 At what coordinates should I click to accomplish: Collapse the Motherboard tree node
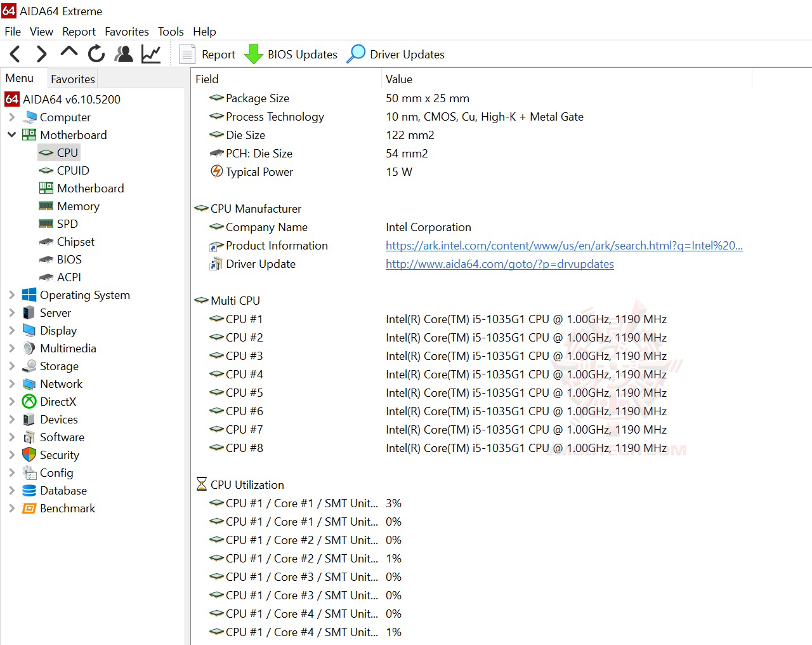[x=11, y=135]
